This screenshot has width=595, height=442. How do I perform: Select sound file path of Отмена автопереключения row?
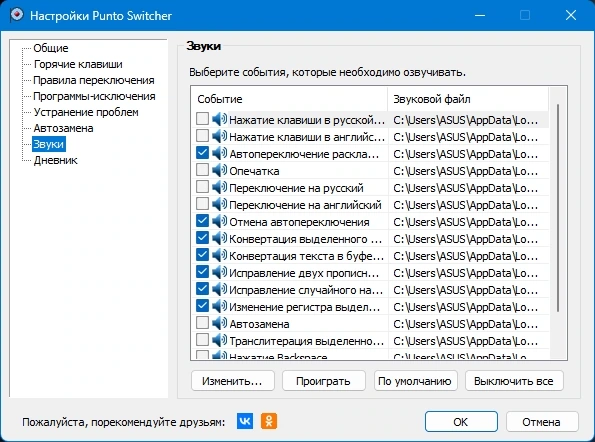(466, 222)
